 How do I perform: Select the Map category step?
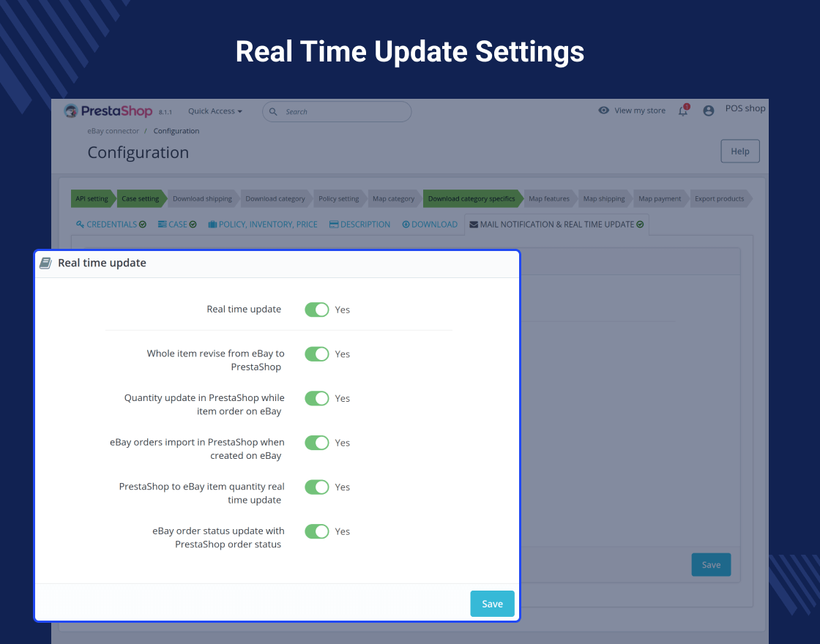tap(393, 198)
